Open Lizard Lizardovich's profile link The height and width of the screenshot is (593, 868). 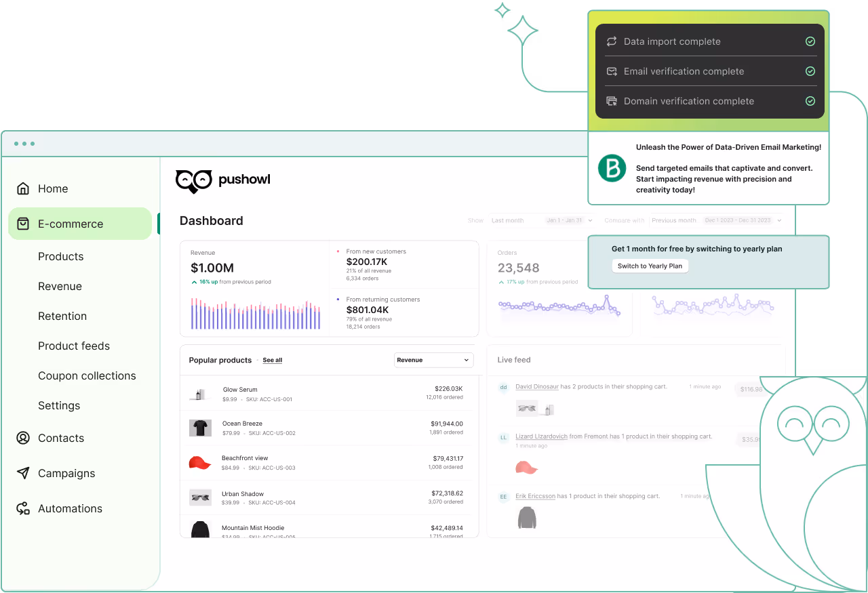(541, 436)
